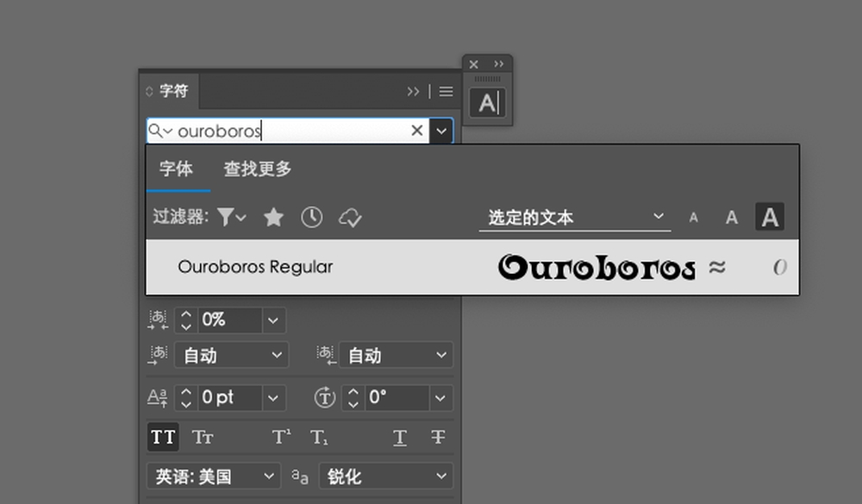The width and height of the screenshot is (862, 504).
Task: Open the font family dropdown arrow
Action: click(x=440, y=131)
